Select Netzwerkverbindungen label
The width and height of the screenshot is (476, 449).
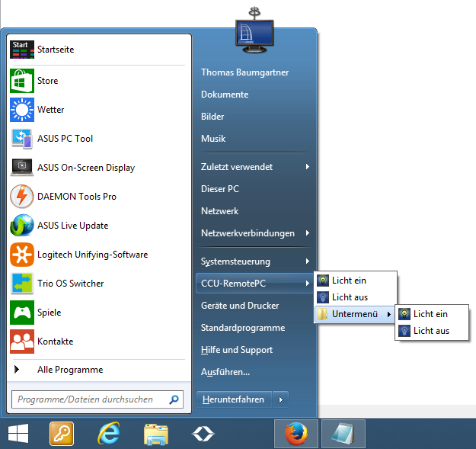(x=248, y=233)
